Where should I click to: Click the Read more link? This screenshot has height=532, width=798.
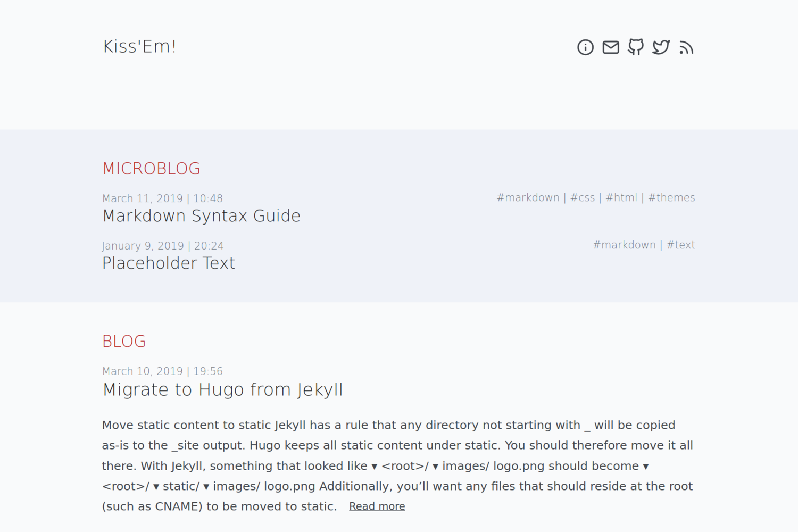click(377, 506)
